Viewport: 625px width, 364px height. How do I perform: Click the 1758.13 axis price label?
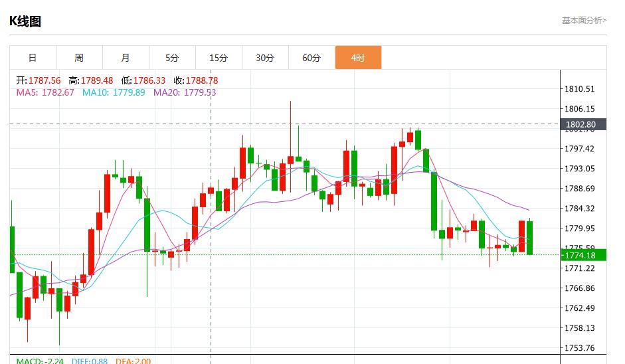coord(580,328)
